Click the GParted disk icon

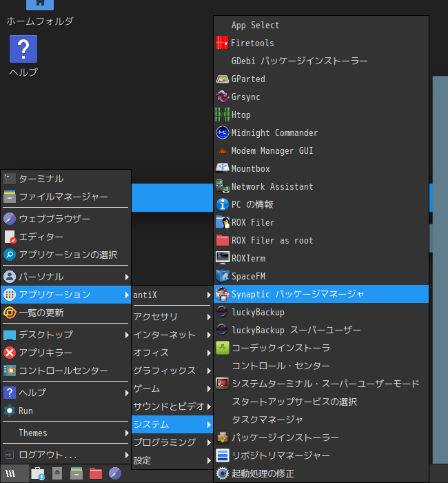coord(222,79)
